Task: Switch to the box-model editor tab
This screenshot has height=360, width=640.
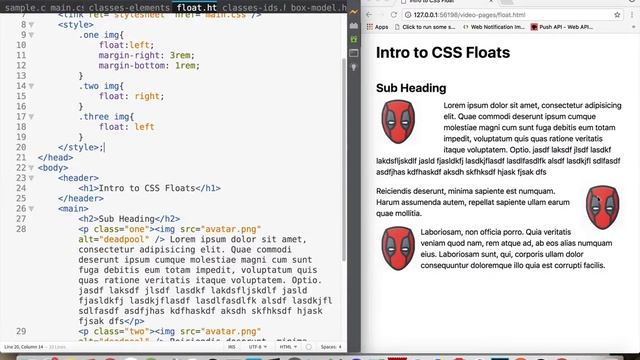Action: pos(318,7)
